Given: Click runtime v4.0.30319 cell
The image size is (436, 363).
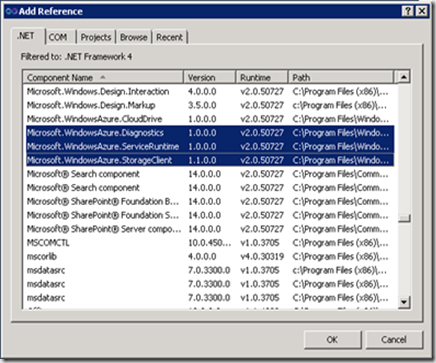Looking at the screenshot, I should click(x=262, y=256).
